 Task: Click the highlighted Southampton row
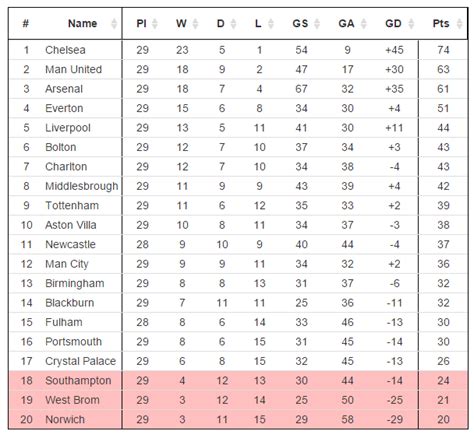pyautogui.click(x=238, y=380)
